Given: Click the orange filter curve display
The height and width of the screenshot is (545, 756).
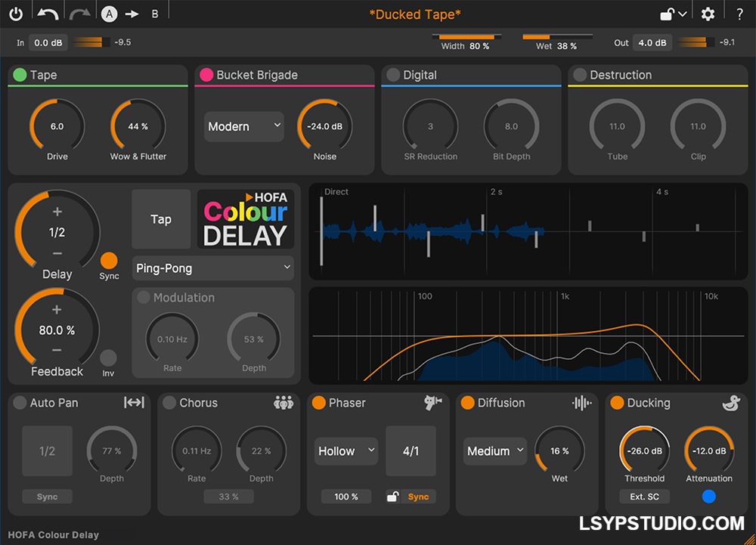Looking at the screenshot, I should (528, 336).
